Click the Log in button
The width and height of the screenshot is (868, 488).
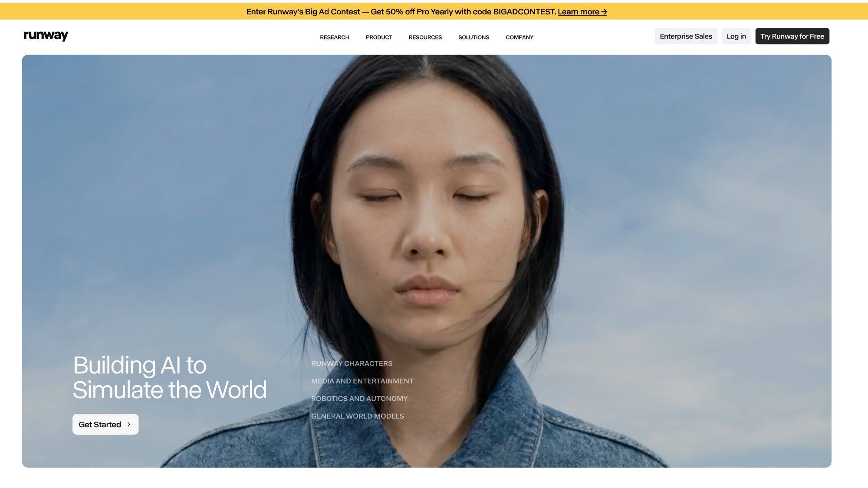click(736, 36)
